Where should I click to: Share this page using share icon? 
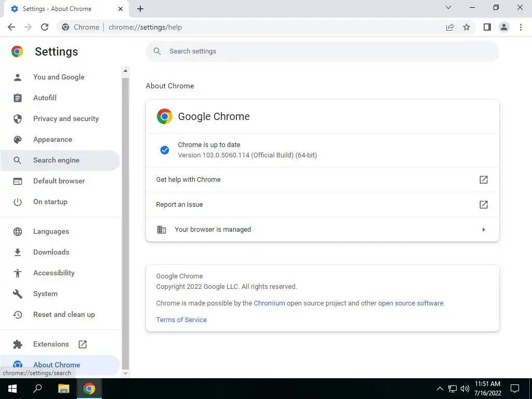tap(450, 27)
